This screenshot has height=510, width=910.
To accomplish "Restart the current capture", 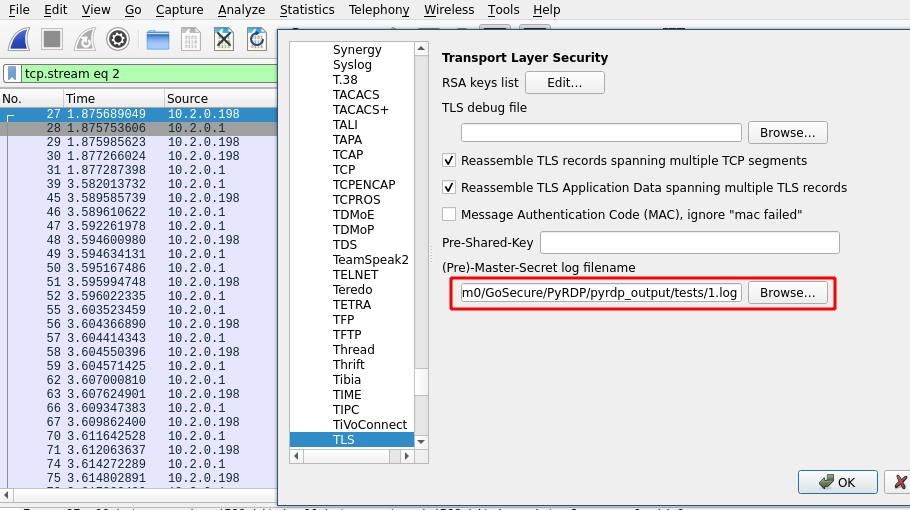I will click(85, 39).
